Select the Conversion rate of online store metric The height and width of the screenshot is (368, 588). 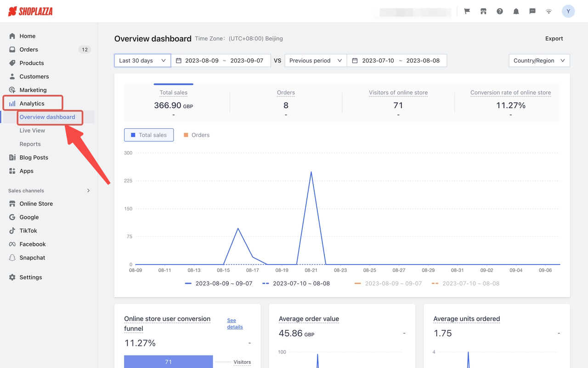[510, 102]
